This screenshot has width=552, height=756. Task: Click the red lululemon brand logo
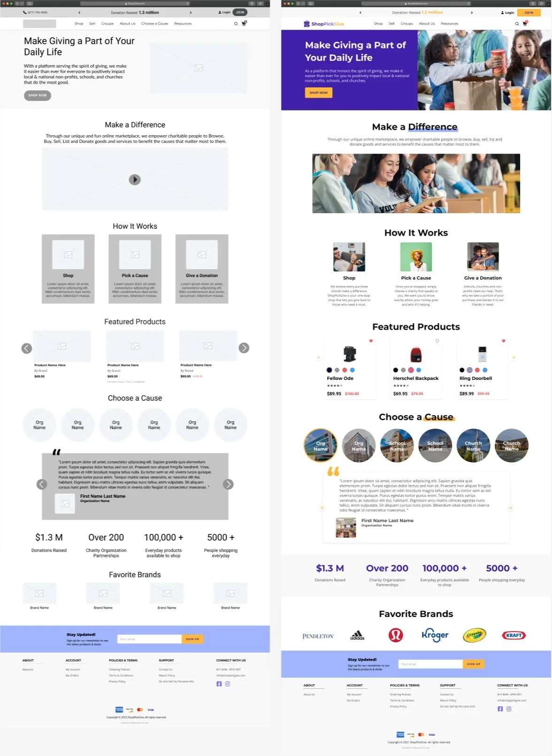tap(396, 635)
